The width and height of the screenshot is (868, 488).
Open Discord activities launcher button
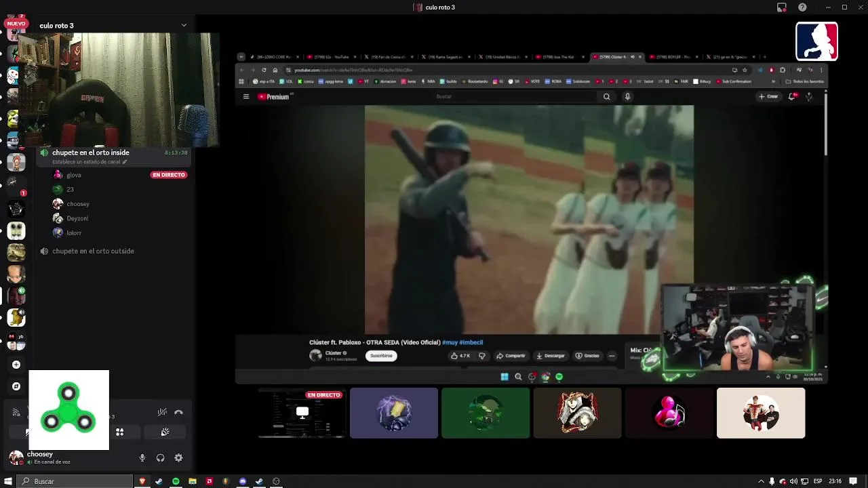pos(119,432)
